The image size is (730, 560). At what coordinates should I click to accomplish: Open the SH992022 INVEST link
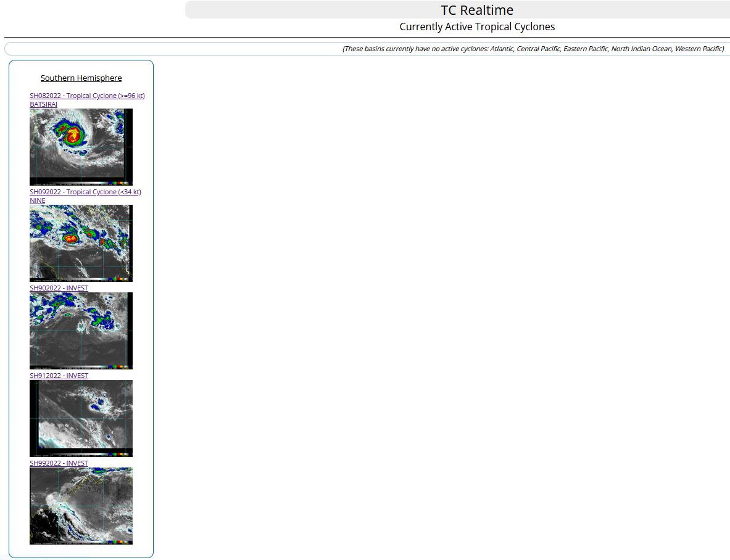coord(59,463)
